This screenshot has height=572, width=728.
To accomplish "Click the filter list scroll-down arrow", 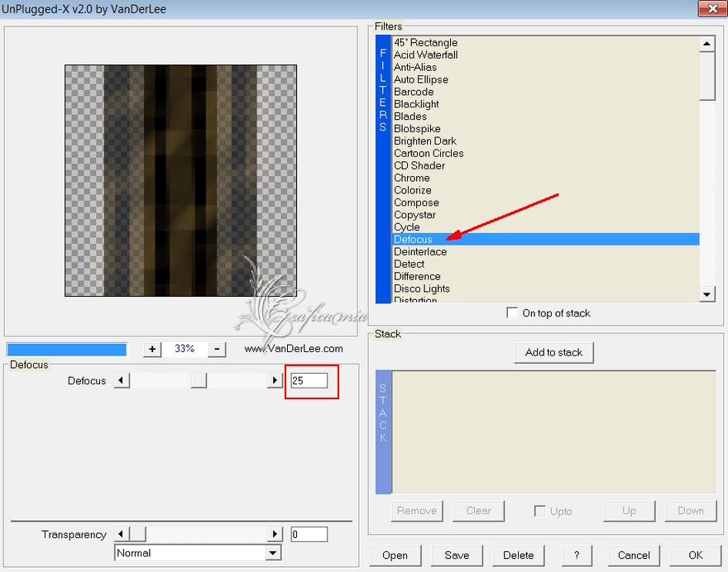I will 706,294.
